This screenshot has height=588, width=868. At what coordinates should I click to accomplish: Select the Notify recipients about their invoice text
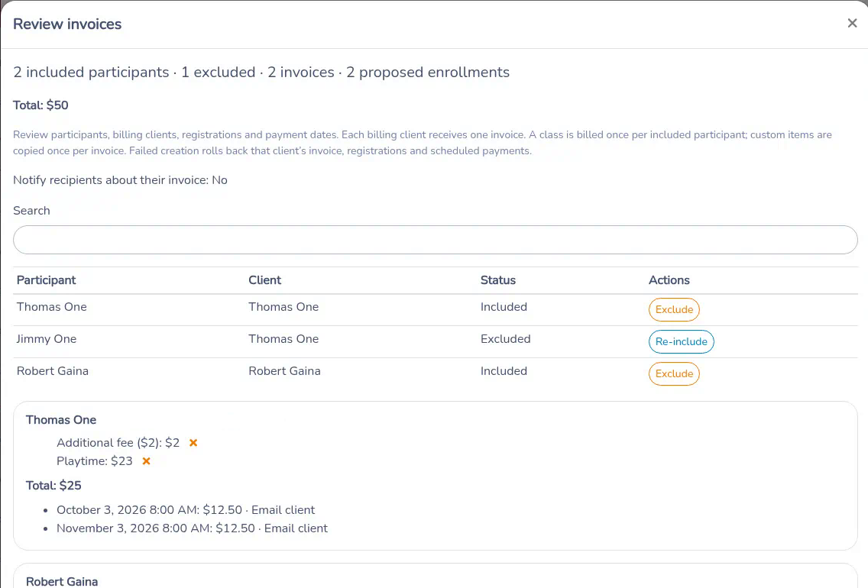coord(120,180)
